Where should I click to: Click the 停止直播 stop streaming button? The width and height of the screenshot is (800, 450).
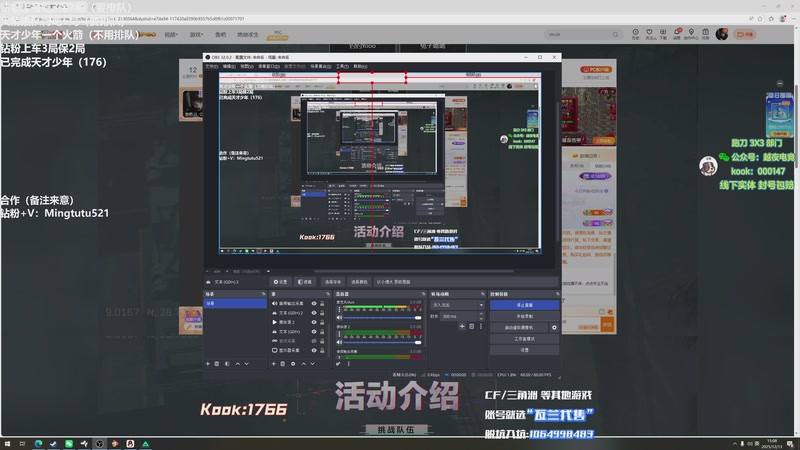pos(524,305)
